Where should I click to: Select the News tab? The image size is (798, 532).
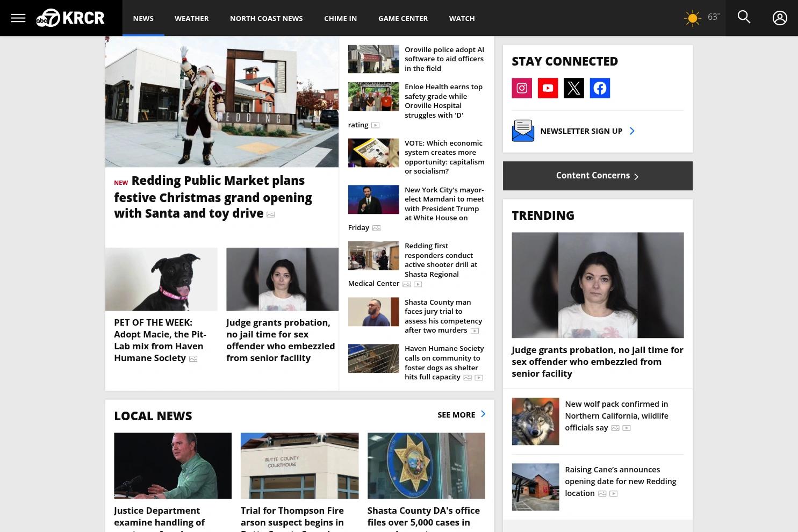coord(143,18)
